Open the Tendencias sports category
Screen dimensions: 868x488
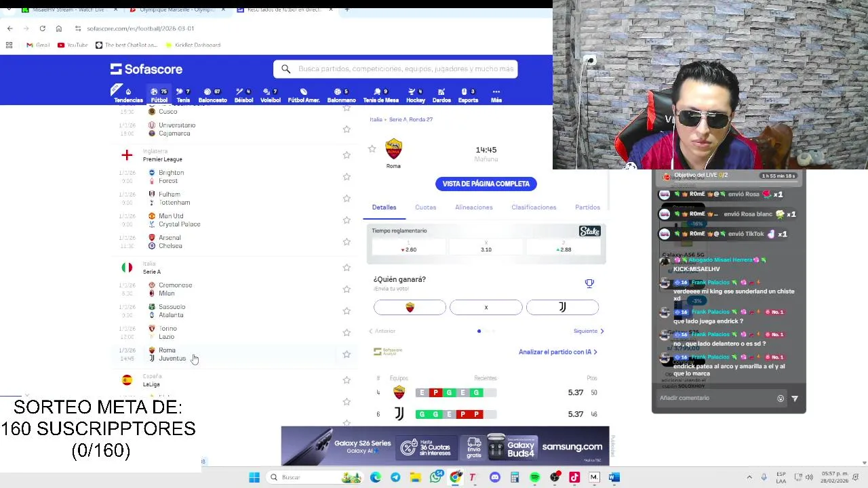(128, 95)
